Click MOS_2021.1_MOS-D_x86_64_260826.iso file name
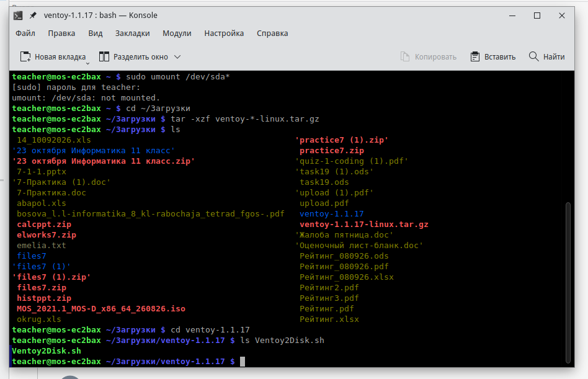Image resolution: width=588 pixels, height=379 pixels. pyautogui.click(x=101, y=308)
